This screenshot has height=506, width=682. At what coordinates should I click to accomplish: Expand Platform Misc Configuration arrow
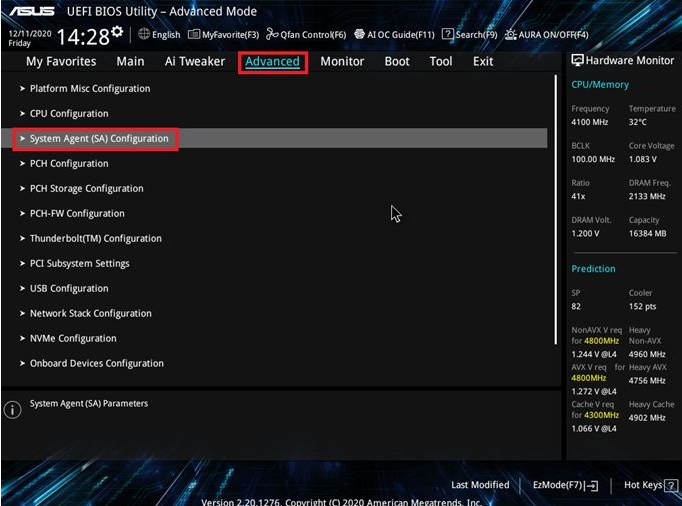(22, 89)
